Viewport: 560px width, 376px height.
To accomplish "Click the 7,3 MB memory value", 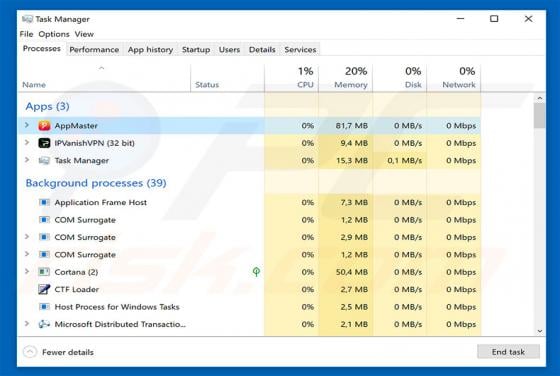I will coord(354,202).
